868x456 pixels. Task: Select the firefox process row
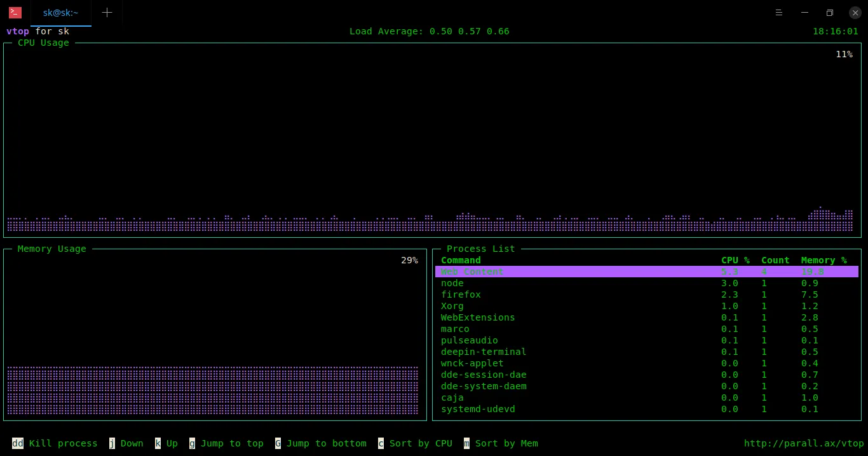tap(461, 294)
